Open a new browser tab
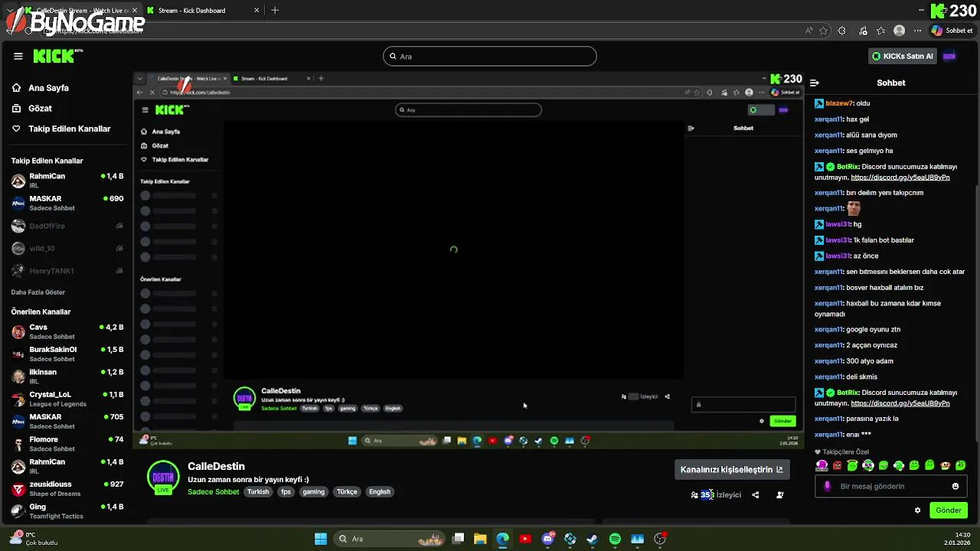Viewport: 980px width, 551px height. pyautogui.click(x=275, y=11)
